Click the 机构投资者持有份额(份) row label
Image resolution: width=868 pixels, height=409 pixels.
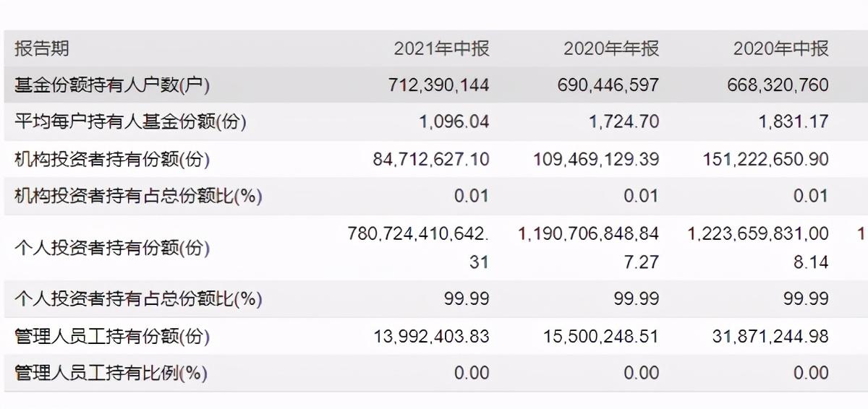(x=112, y=159)
